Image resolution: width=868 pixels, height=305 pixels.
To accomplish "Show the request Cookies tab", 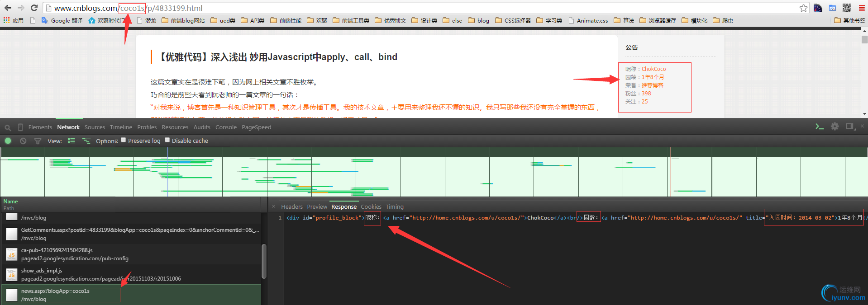I will pos(371,207).
